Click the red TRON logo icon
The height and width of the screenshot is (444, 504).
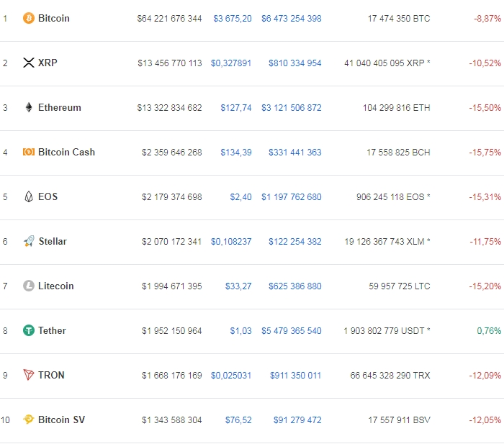point(29,375)
